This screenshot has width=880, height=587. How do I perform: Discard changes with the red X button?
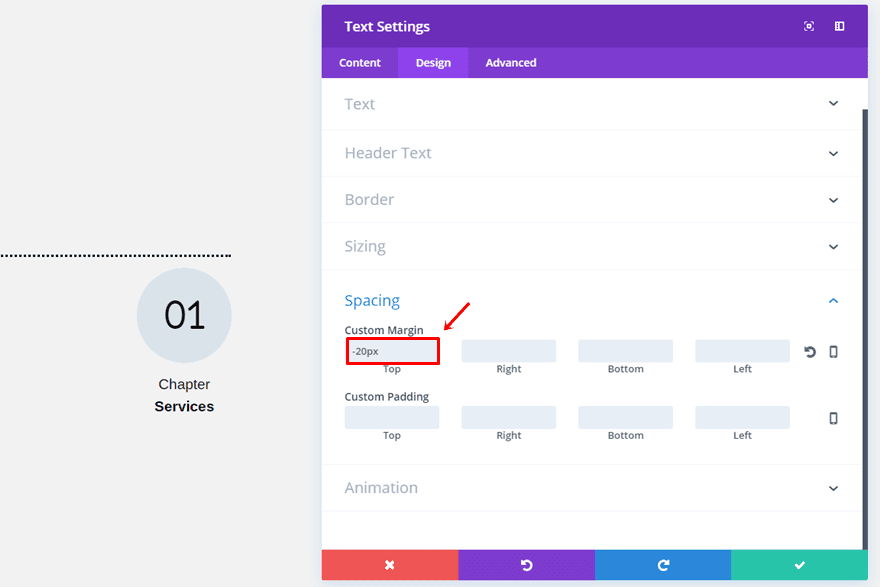tap(390, 565)
